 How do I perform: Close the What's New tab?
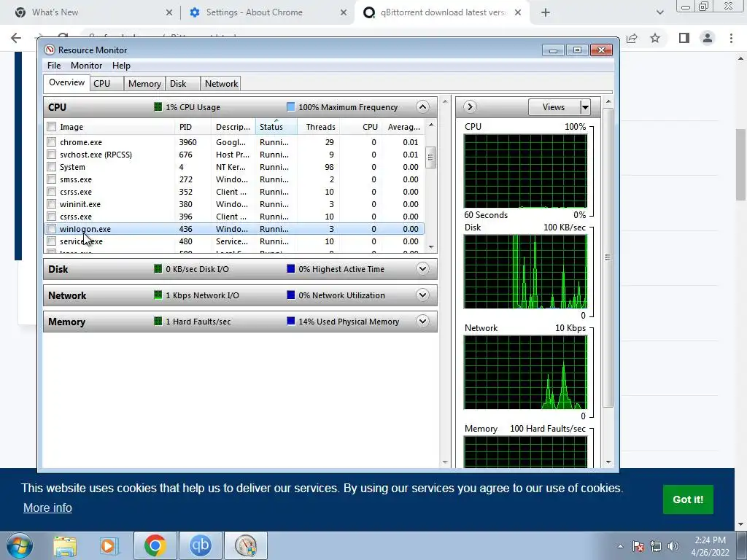tap(169, 12)
